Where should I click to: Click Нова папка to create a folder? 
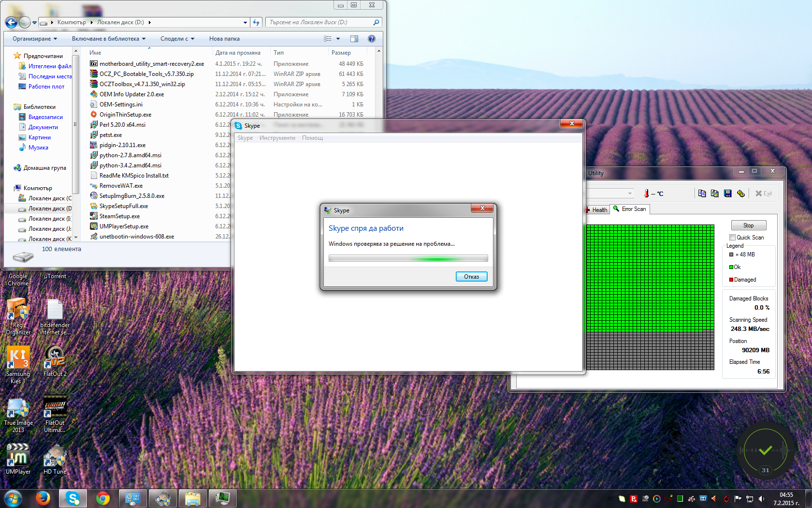[x=224, y=39]
